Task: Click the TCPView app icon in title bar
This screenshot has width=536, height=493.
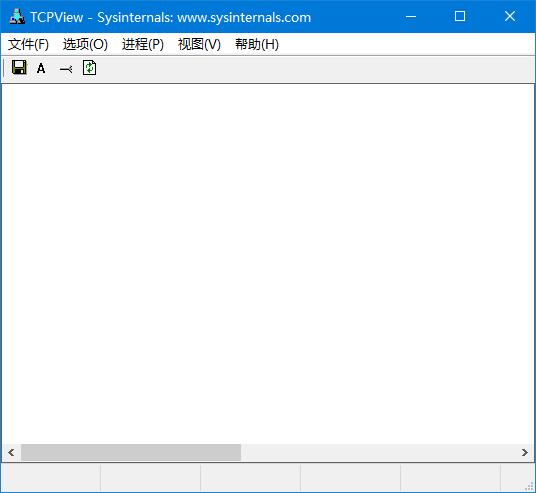Action: [17, 16]
